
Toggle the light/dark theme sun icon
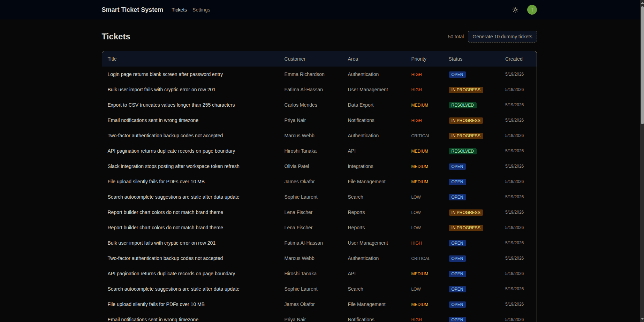[515, 10]
